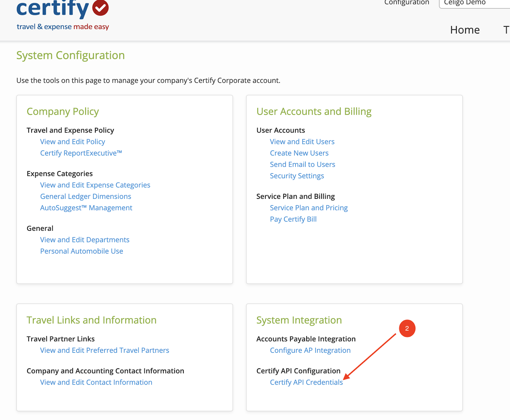This screenshot has width=510, height=420.
Task: Click the System Configuration heading
Action: [x=70, y=55]
